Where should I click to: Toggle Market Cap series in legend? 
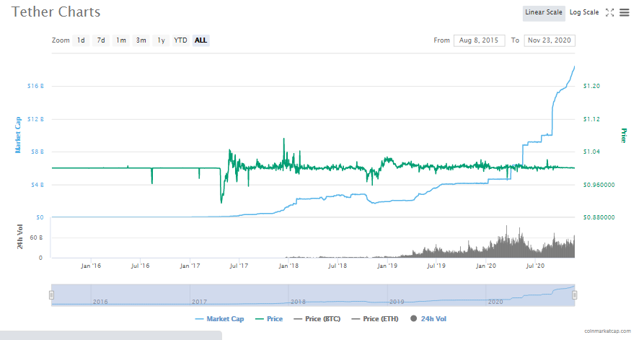tap(219, 319)
